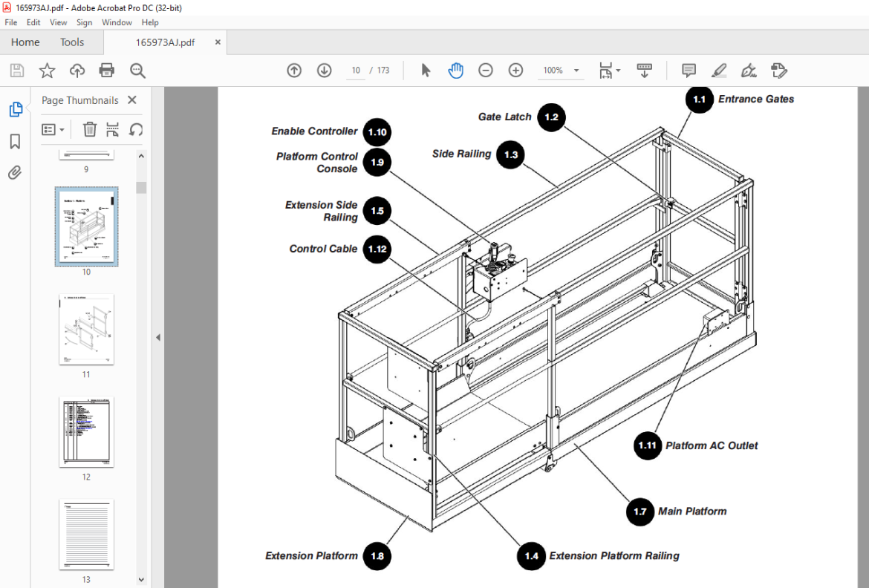Click the 'Entrance Gates' label
Image resolution: width=869 pixels, height=588 pixels.
click(x=756, y=99)
